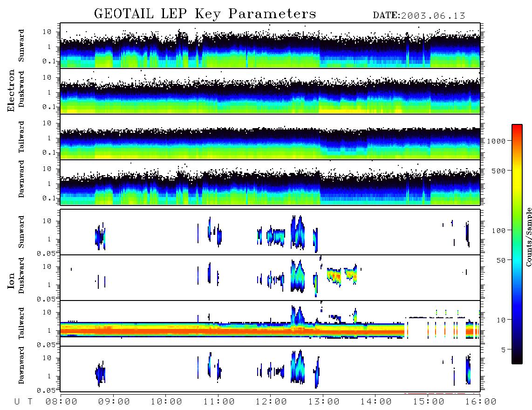The width and height of the screenshot is (532, 410).
Task: Click the Electron Dawnward "0.1" tick label
Action: click(x=49, y=198)
